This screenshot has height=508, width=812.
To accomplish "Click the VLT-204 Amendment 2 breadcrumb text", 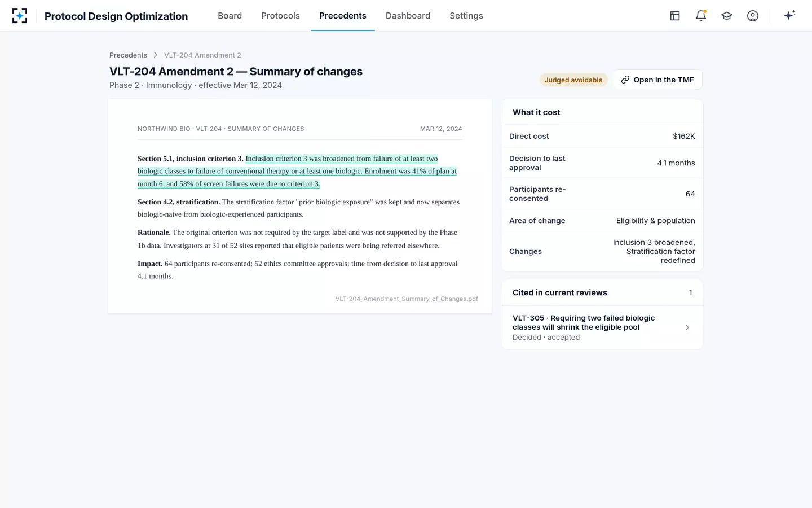I will click(202, 55).
